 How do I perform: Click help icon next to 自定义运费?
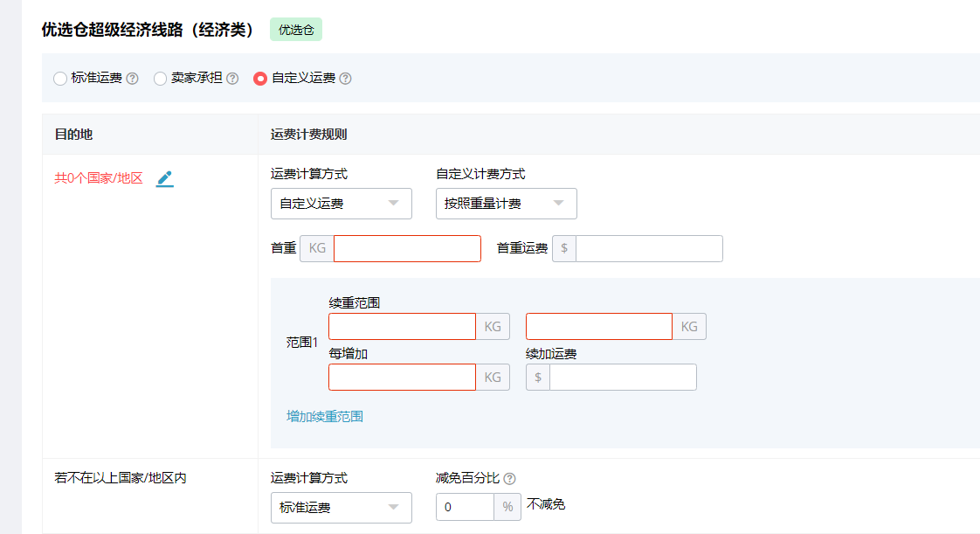click(x=346, y=79)
